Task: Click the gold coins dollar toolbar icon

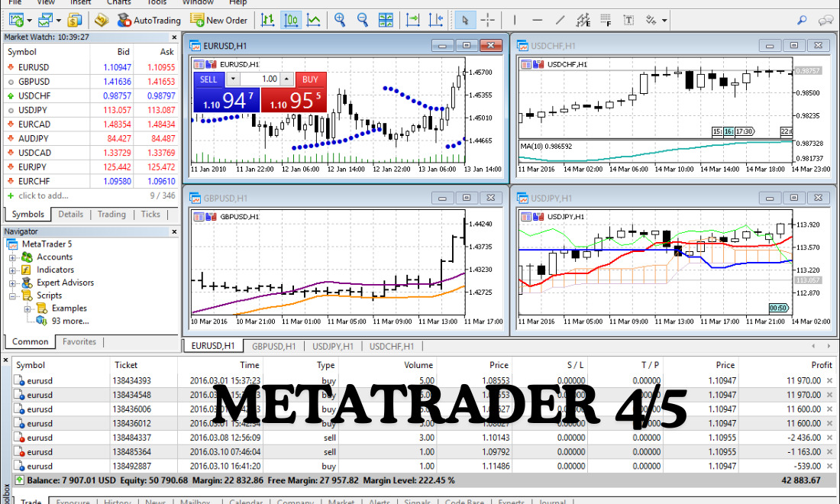Action: click(75, 21)
